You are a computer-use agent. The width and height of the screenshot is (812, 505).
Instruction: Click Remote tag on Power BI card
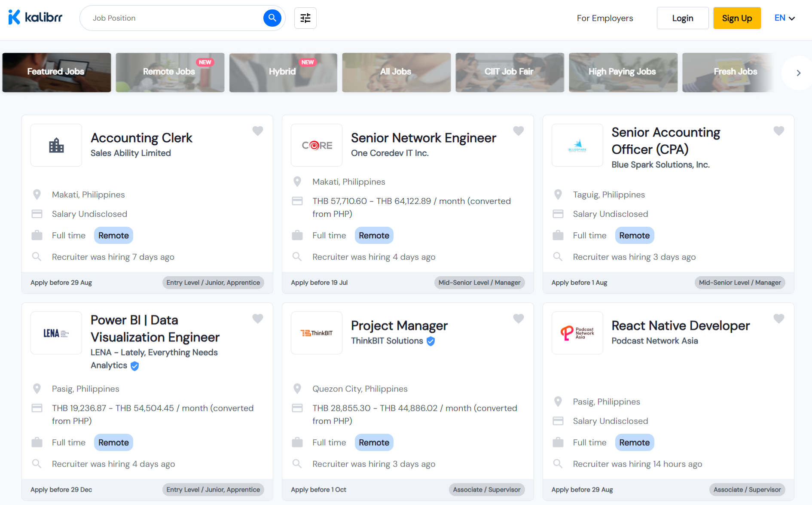(x=113, y=442)
